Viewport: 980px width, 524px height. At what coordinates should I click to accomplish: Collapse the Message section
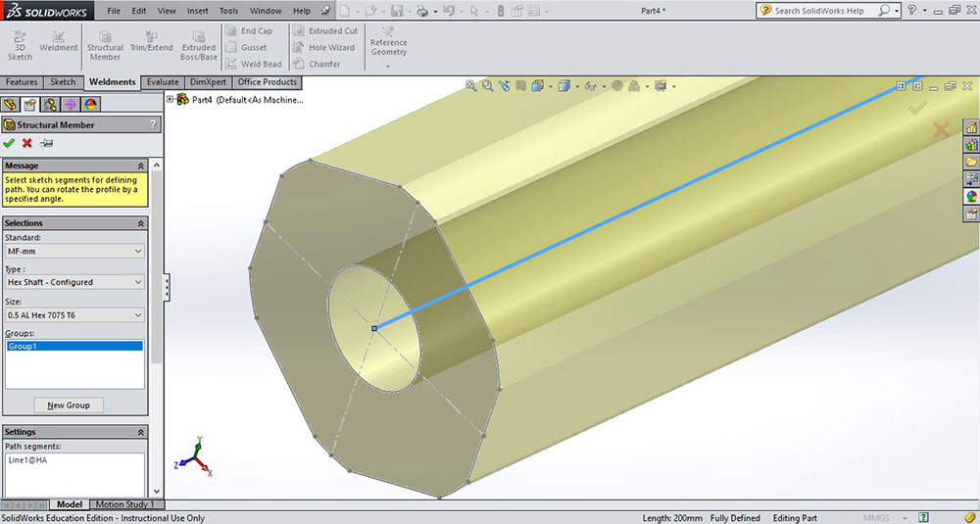140,166
